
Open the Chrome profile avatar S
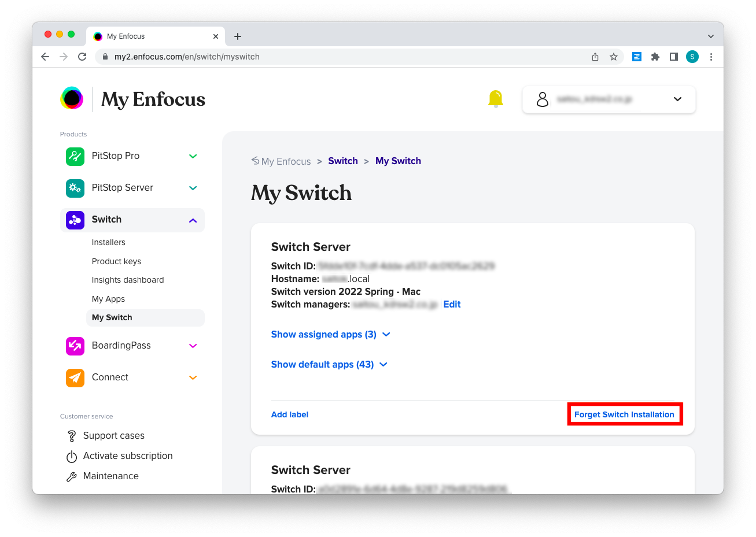pyautogui.click(x=692, y=57)
